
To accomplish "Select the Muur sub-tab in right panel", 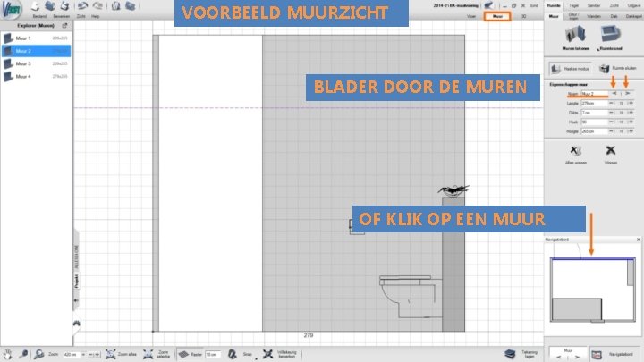I will (554, 16).
